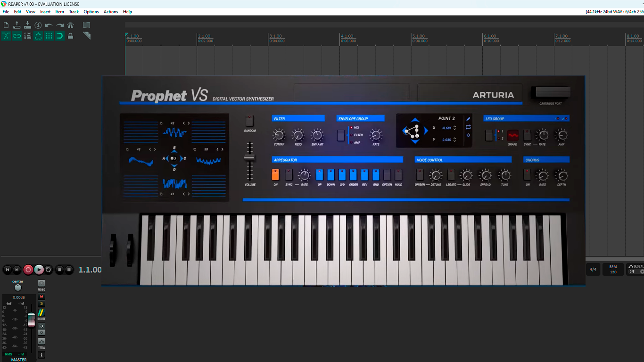
Task: Click the ruler triangle toolbar icon
Action: pyautogui.click(x=87, y=36)
